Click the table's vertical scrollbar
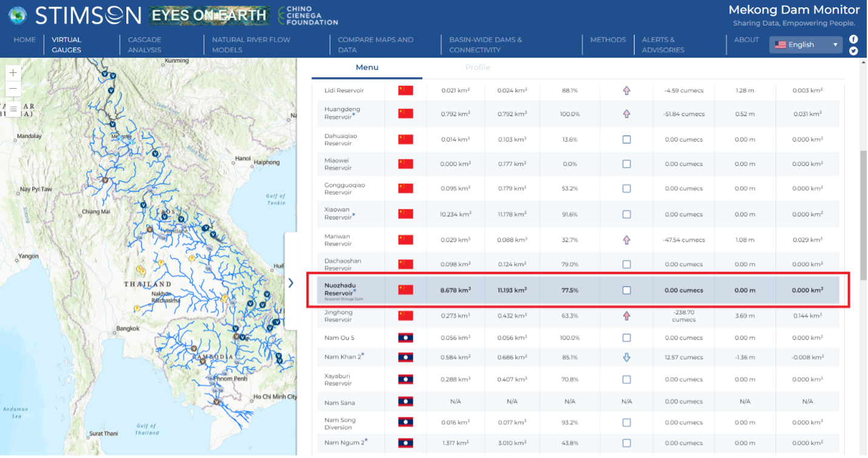The image size is (868, 458). (x=863, y=194)
